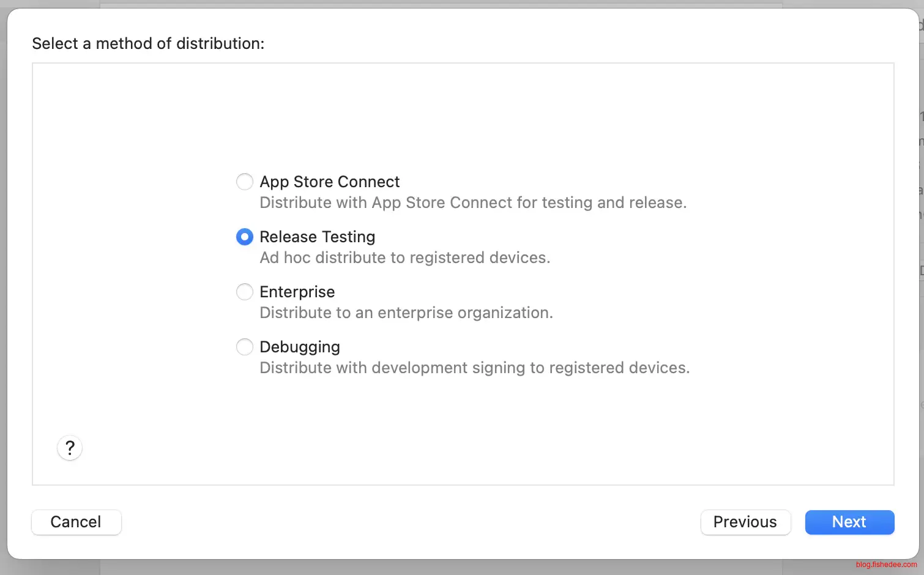Select the App Store Connect radio button

pyautogui.click(x=245, y=182)
